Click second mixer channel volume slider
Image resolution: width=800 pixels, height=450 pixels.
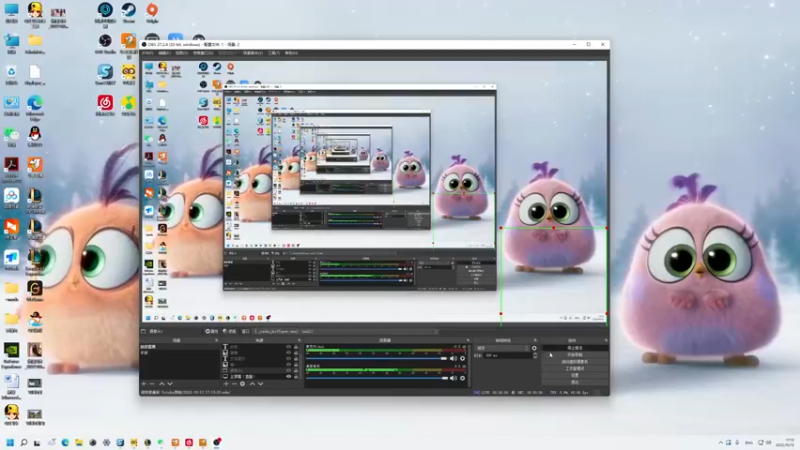pyautogui.click(x=377, y=378)
